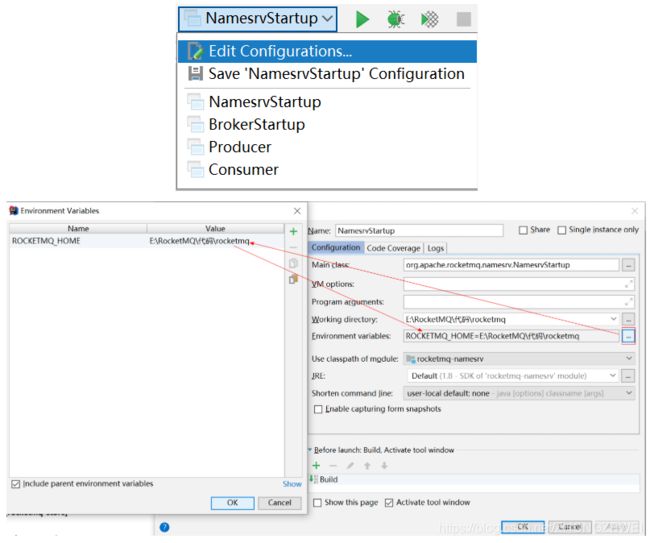Image resolution: width=650 pixels, height=543 pixels.
Task: Remove Before launch task minus icon
Action: coord(333,465)
